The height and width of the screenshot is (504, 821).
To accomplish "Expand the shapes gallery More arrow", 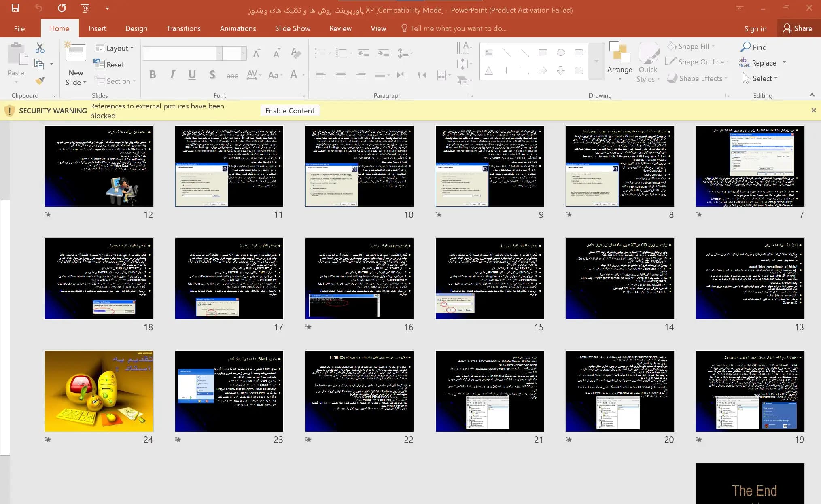I will coord(596,61).
